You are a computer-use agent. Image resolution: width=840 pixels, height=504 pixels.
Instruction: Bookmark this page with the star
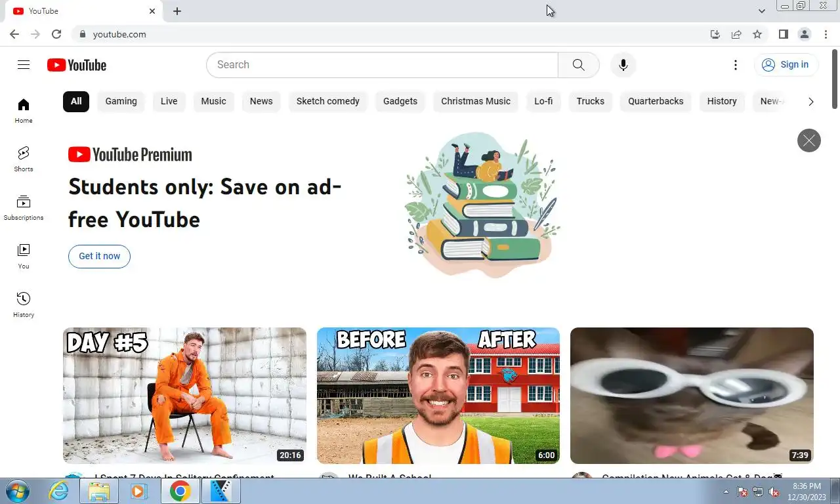pyautogui.click(x=757, y=34)
